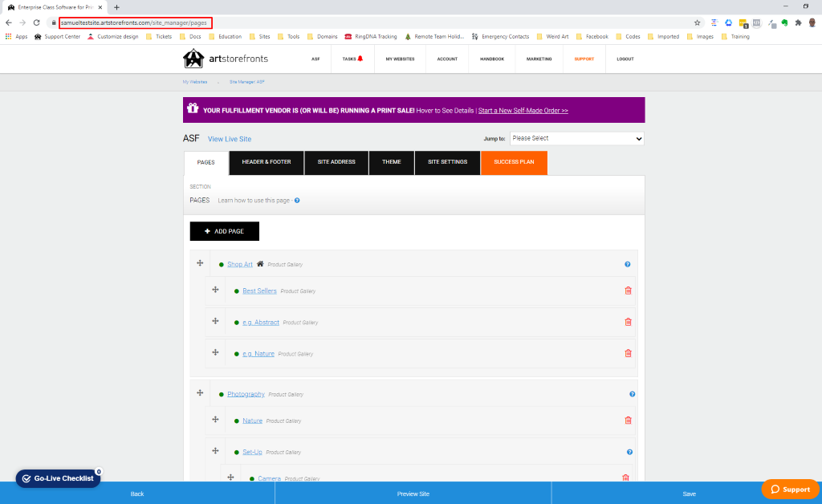Open the Success Plan tab

(x=514, y=162)
